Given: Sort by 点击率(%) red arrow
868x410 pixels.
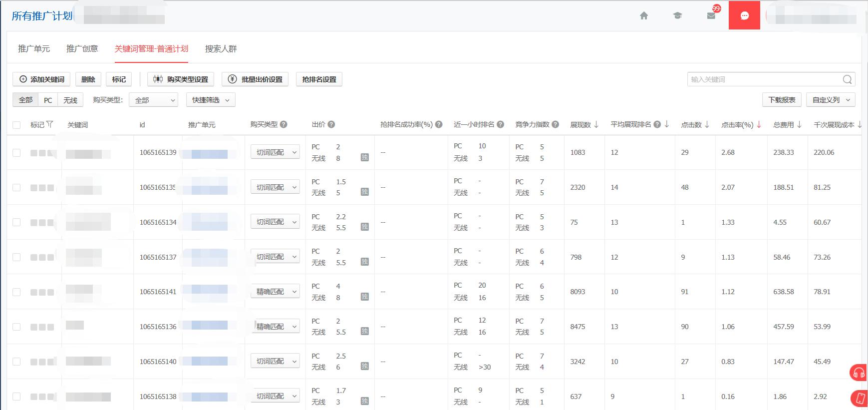Looking at the screenshot, I should [759, 124].
